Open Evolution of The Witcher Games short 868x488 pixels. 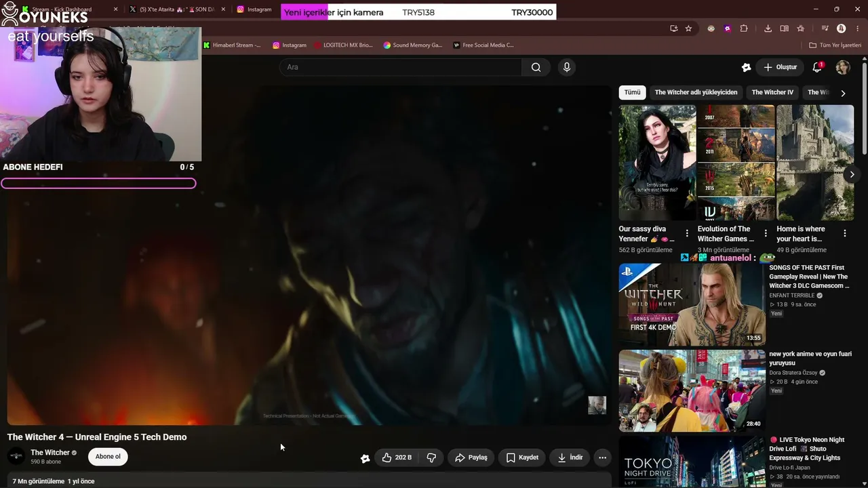click(736, 163)
